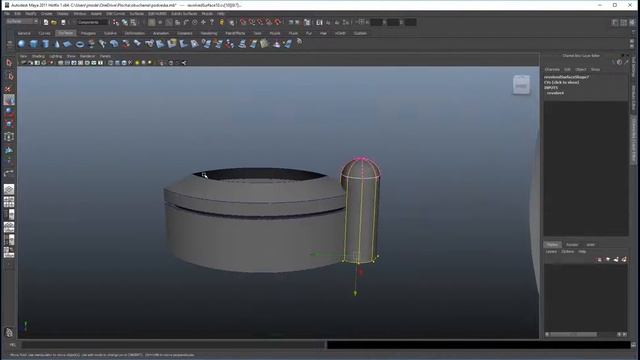Image resolution: width=640 pixels, height=360 pixels.
Task: Switch to the Curves shelf tab
Action: (x=44, y=33)
